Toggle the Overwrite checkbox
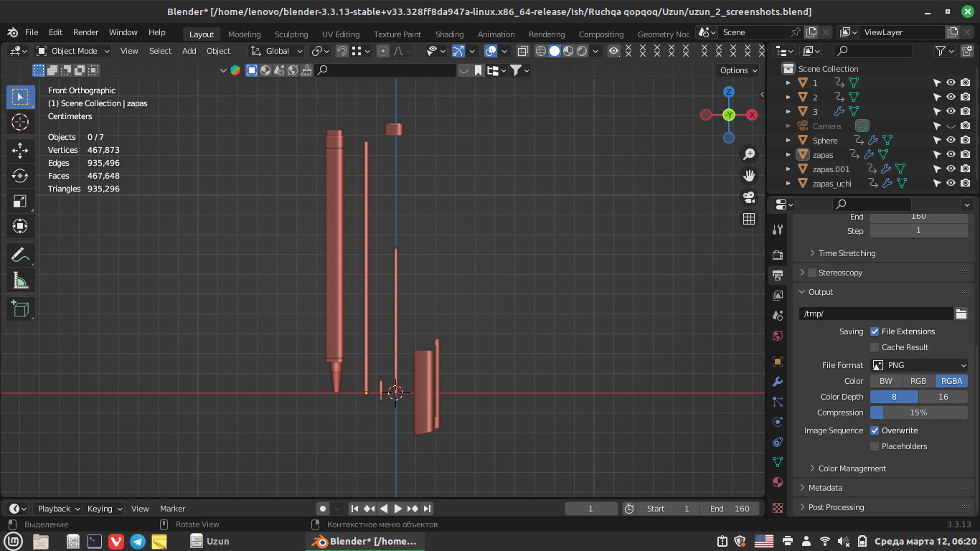The image size is (980, 551). click(875, 430)
